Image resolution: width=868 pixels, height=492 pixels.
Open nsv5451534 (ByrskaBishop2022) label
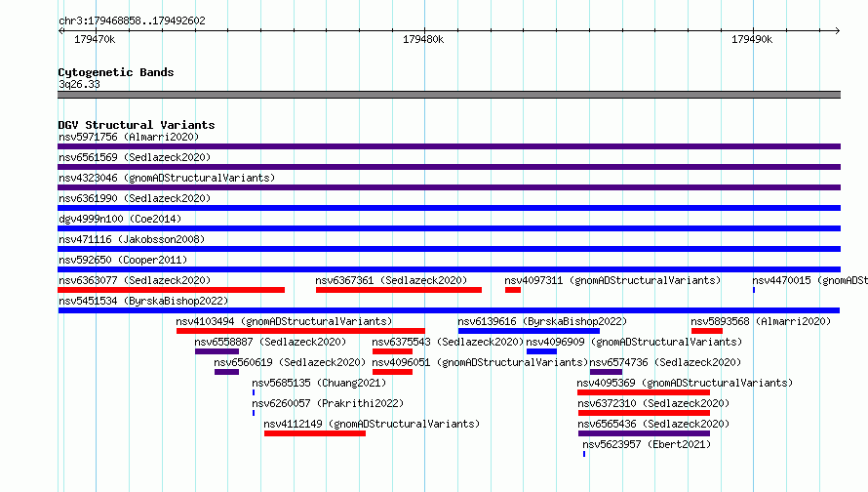(x=143, y=301)
